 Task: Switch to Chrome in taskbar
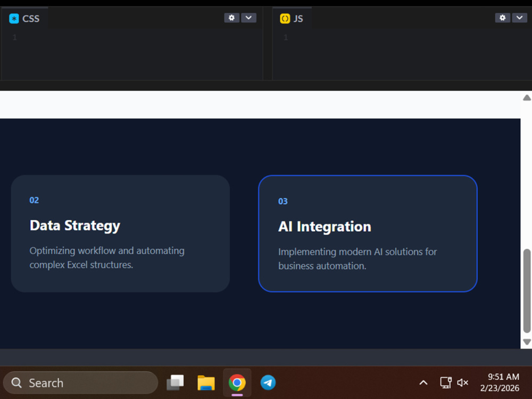[x=237, y=383]
